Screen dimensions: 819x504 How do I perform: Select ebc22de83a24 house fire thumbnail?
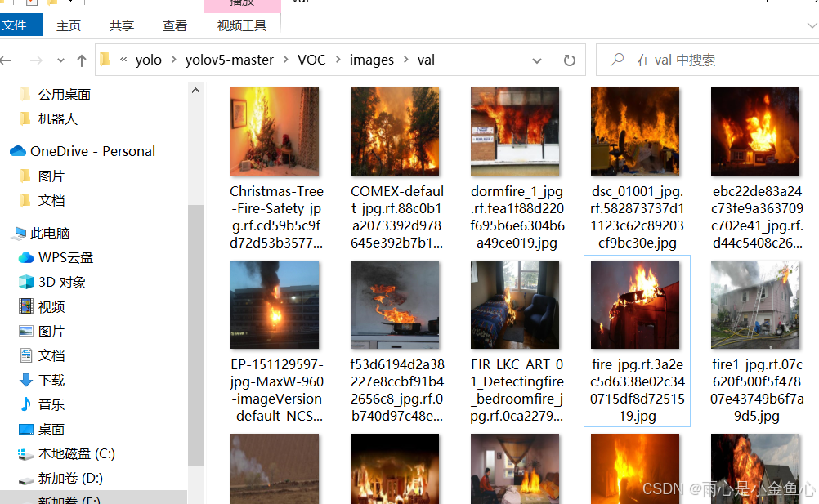coord(755,132)
